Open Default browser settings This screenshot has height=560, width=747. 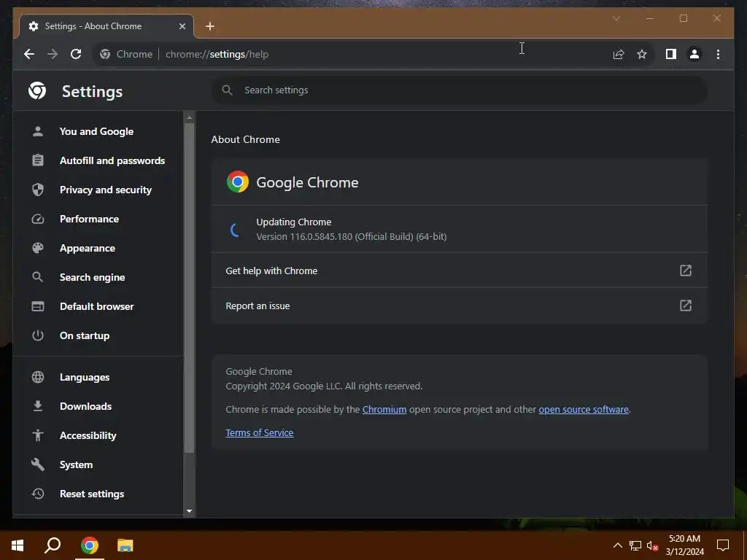pos(97,306)
